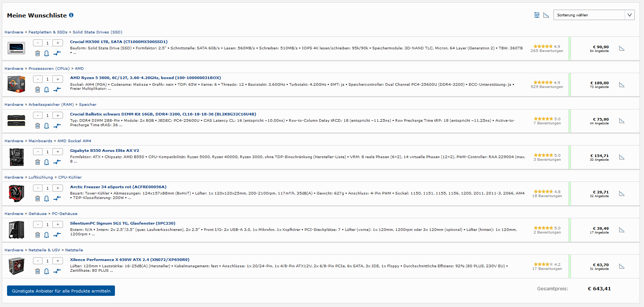This screenshot has width=644, height=307.
Task: Open Gigabyte B550 Aorus Elite AX V2 link
Action: tap(105, 151)
